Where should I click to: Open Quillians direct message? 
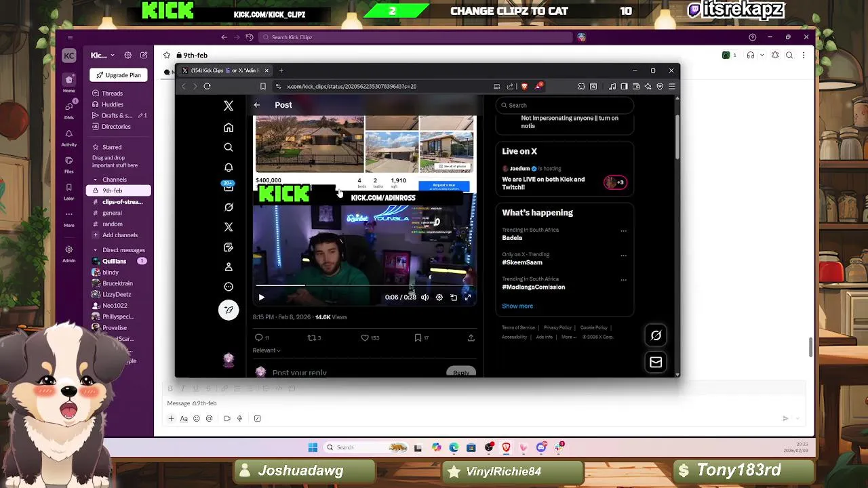click(x=114, y=261)
